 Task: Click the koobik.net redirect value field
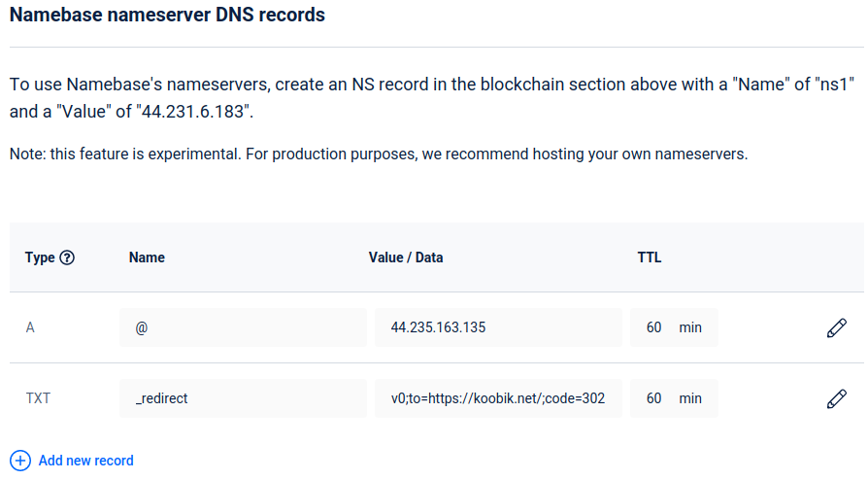[x=497, y=398]
